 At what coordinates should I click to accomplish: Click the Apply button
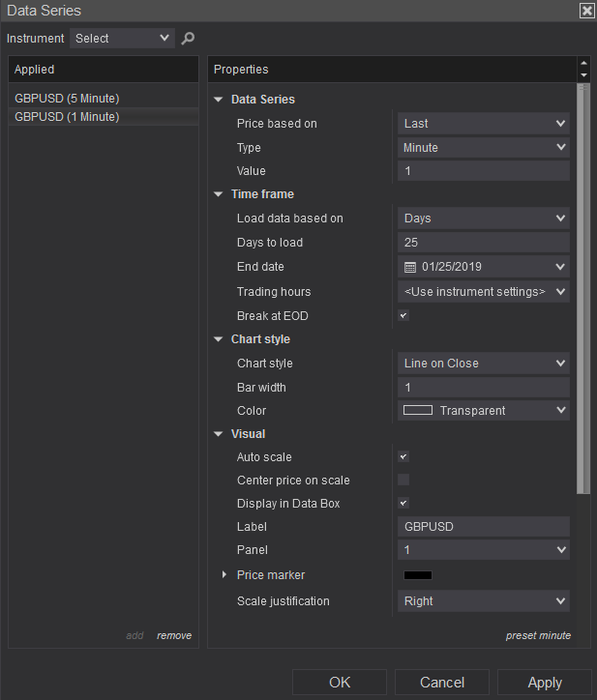click(x=545, y=683)
